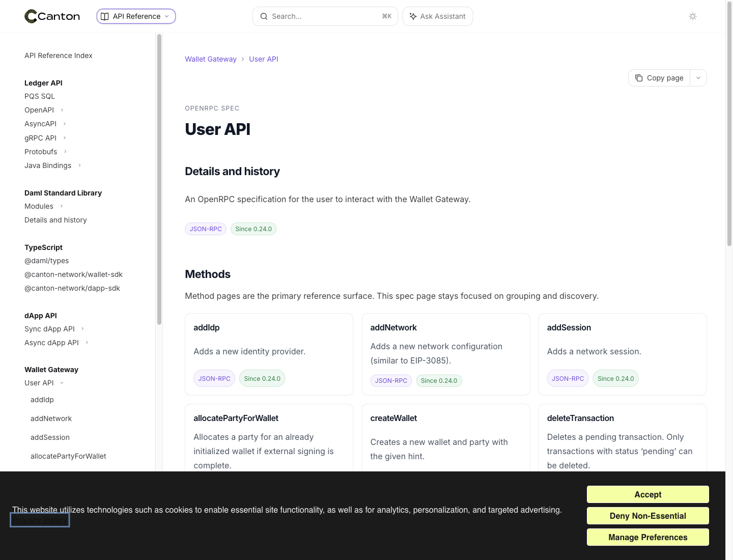The height and width of the screenshot is (560, 733).
Task: Click the copy icon in Copy page
Action: [x=639, y=78]
